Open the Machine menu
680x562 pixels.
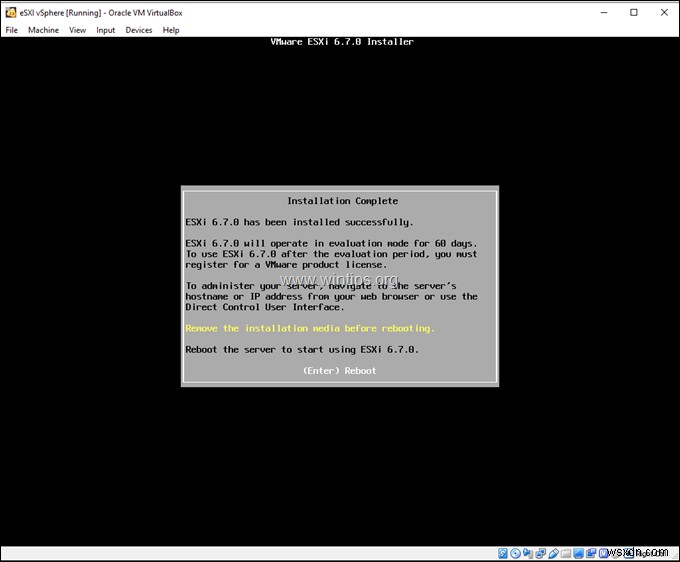click(x=43, y=30)
